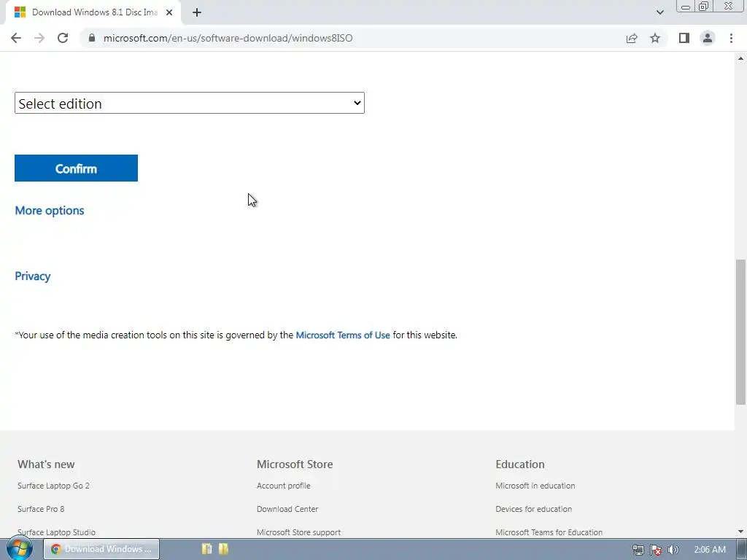
Task: Click the blue Confirm button
Action: (76, 168)
